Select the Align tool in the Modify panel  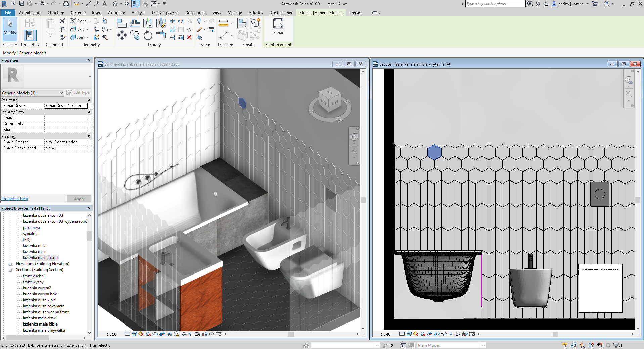(x=122, y=22)
